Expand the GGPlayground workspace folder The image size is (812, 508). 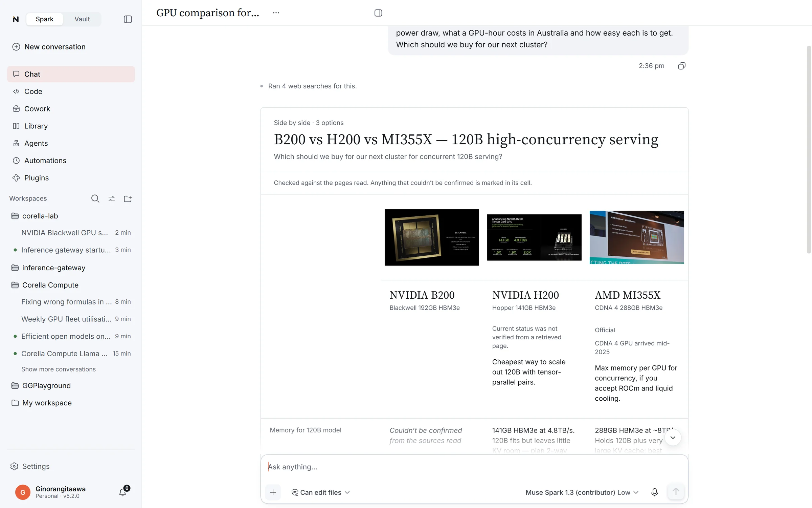click(x=71, y=385)
